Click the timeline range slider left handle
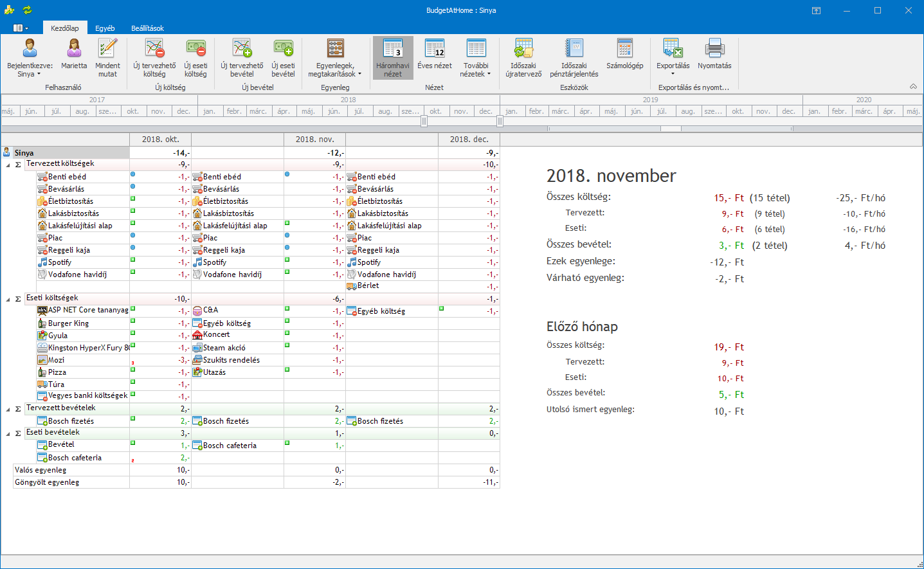Image resolution: width=924 pixels, height=569 pixels. (424, 121)
